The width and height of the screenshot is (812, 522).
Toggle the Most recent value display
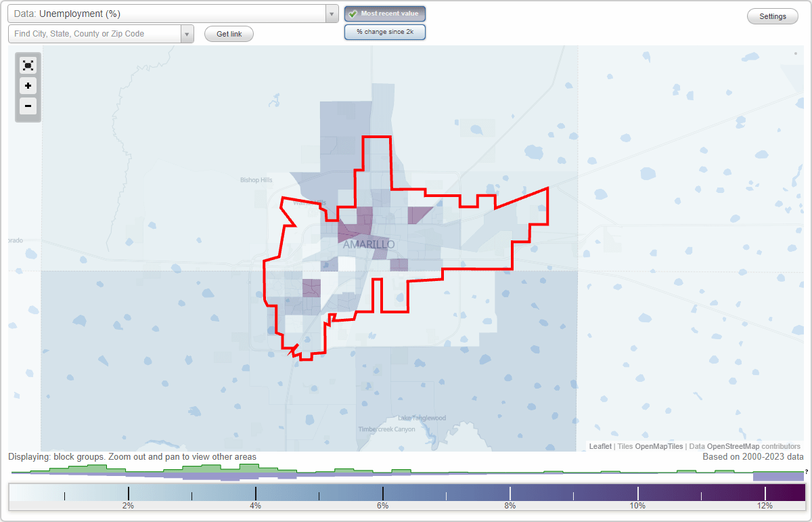point(384,14)
